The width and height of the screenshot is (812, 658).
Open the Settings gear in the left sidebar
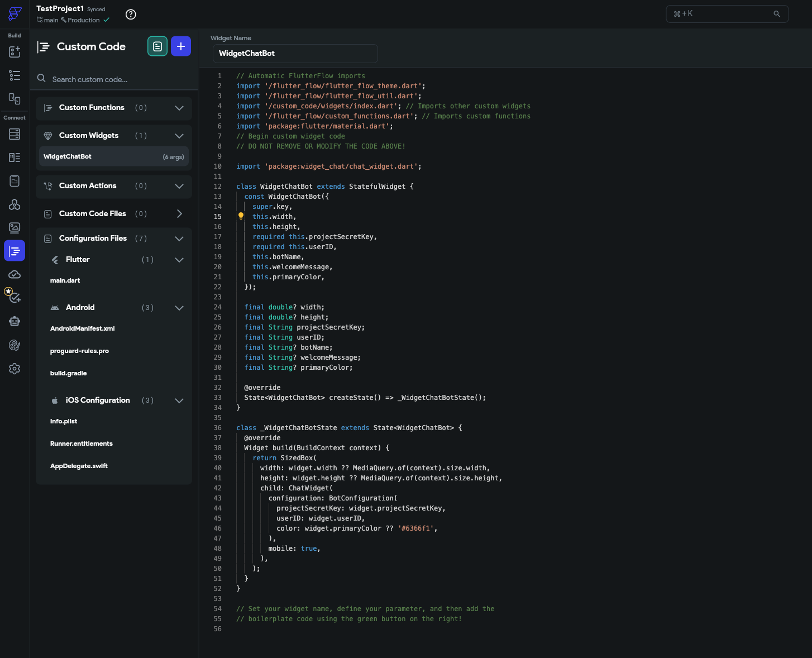point(15,369)
